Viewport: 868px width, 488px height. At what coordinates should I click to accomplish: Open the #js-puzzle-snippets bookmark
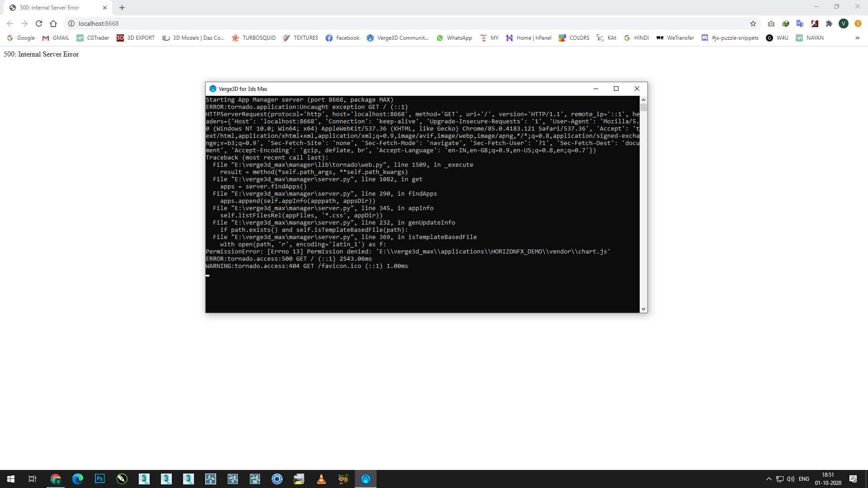(x=730, y=38)
